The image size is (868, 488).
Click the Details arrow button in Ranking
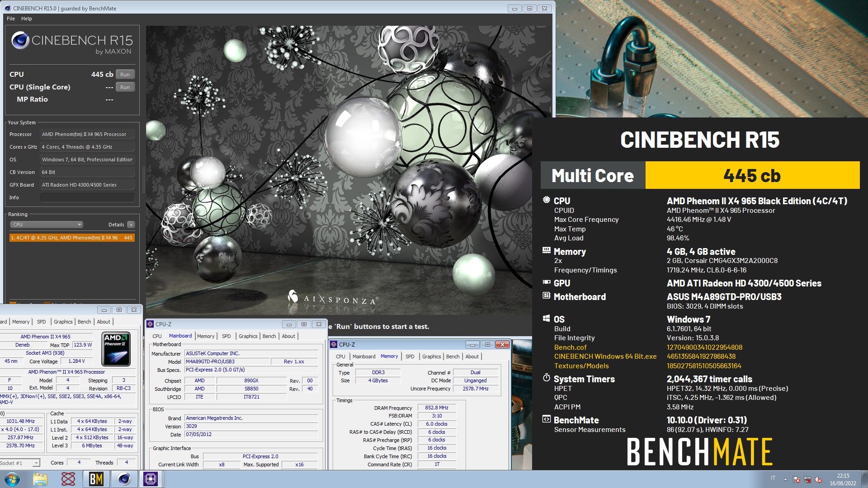(131, 225)
